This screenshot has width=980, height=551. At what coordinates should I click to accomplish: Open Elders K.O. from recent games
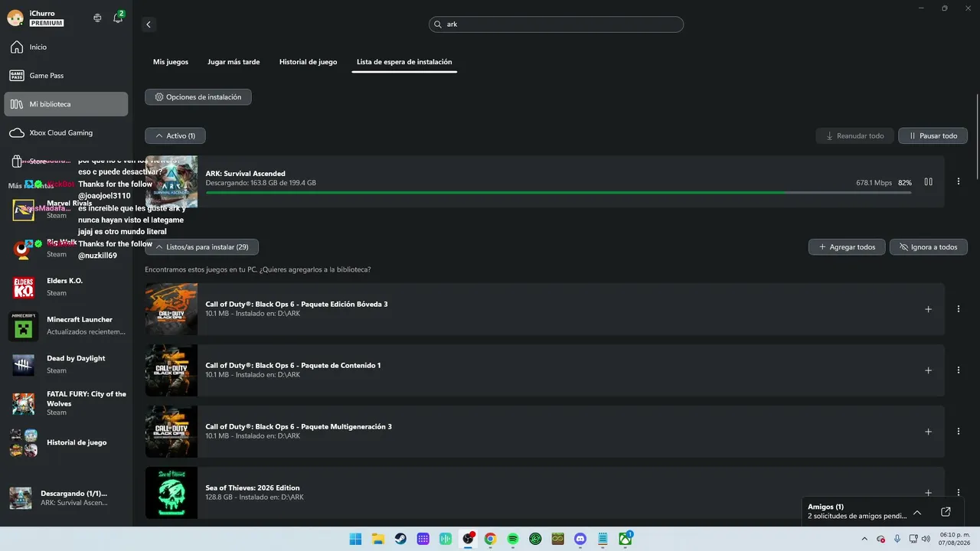coord(66,287)
